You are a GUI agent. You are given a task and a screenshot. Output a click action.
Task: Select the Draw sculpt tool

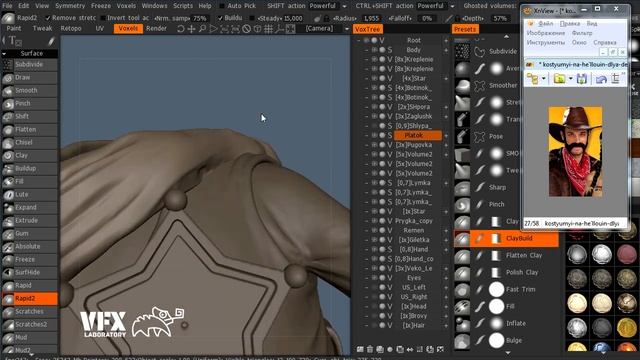click(29, 78)
